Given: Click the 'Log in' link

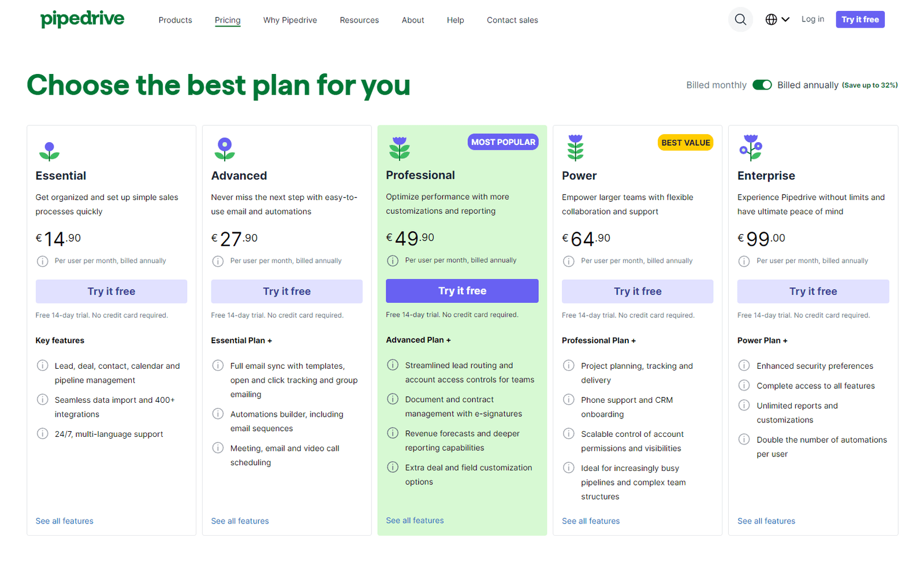Looking at the screenshot, I should point(813,19).
